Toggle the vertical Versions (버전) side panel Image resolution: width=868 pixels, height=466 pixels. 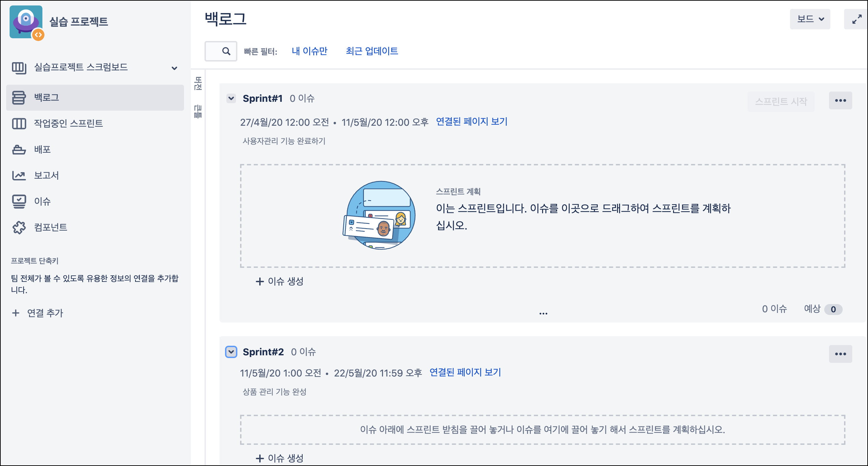point(198,83)
